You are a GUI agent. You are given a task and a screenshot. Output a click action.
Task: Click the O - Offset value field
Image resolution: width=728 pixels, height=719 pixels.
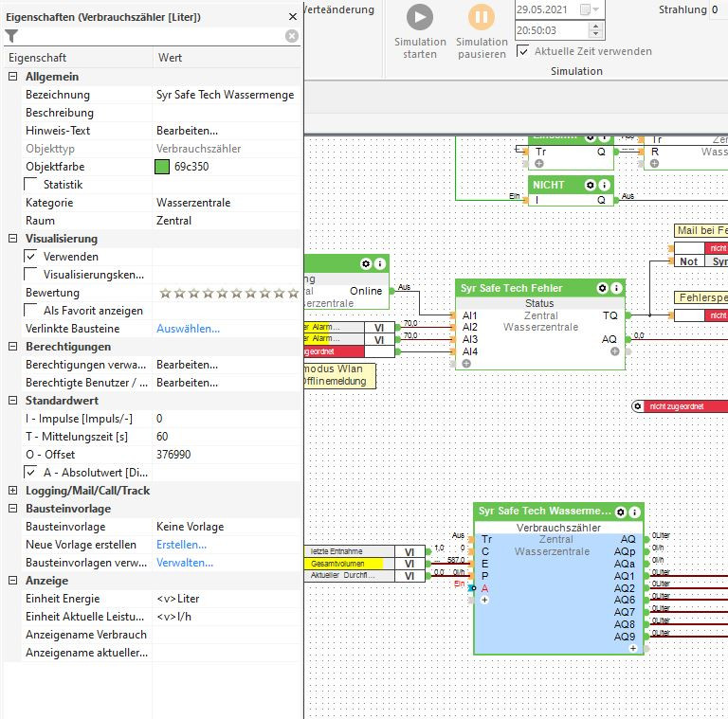click(x=226, y=455)
